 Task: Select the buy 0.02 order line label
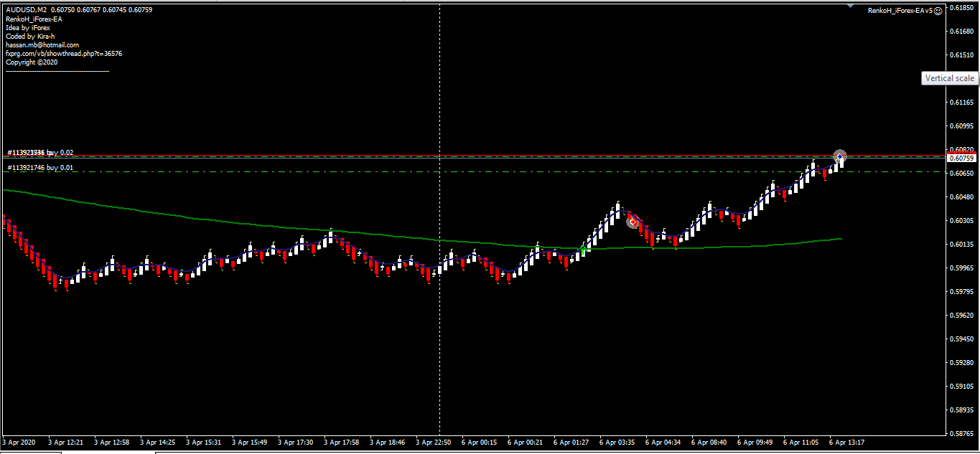(40, 153)
